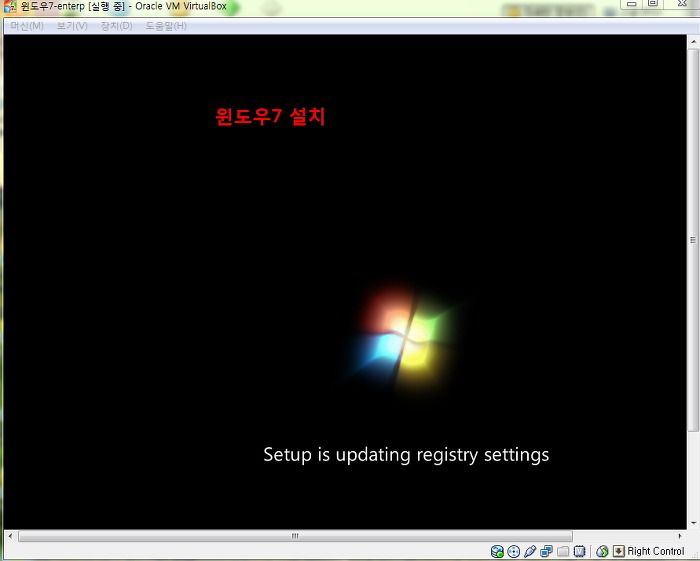Open the 도움말(H) menu

point(166,26)
